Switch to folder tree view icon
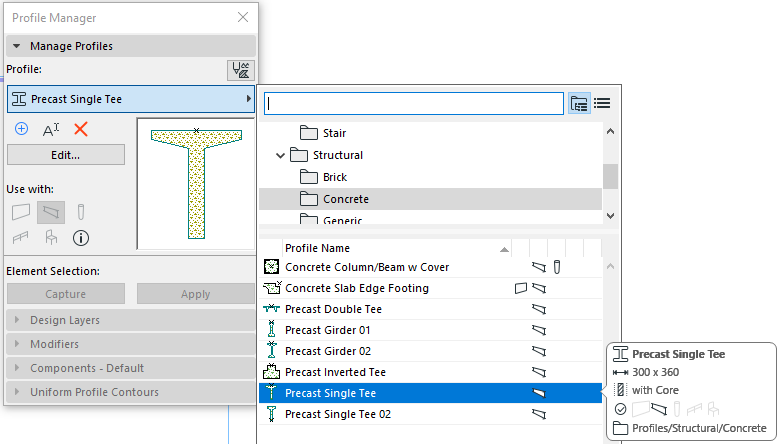The image size is (782, 444). tap(579, 104)
